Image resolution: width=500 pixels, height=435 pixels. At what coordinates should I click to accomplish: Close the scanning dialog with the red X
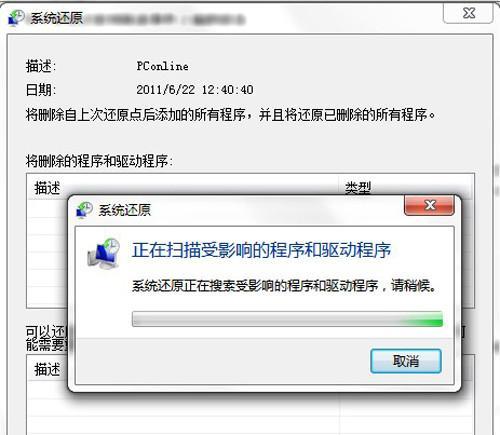(429, 205)
